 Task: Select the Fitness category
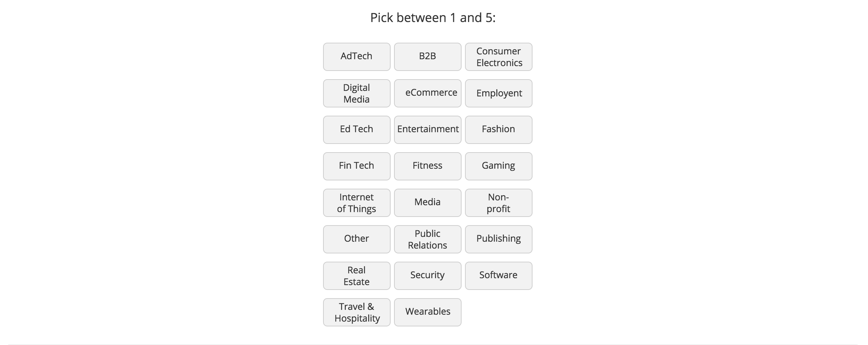pyautogui.click(x=427, y=166)
